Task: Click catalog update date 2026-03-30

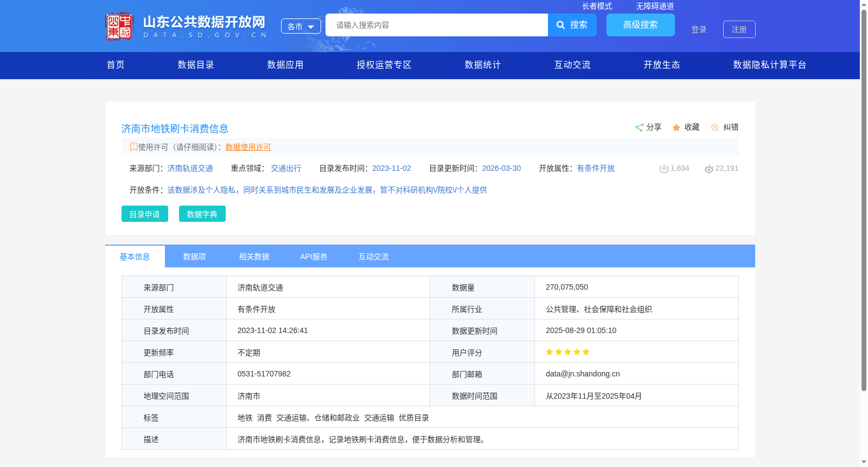Action: point(501,168)
